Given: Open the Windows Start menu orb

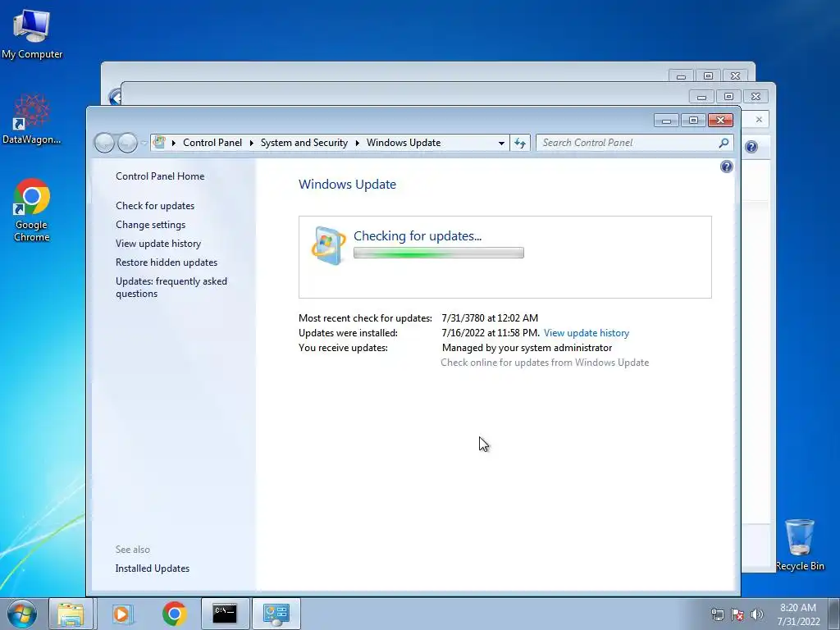Looking at the screenshot, I should click(x=22, y=614).
